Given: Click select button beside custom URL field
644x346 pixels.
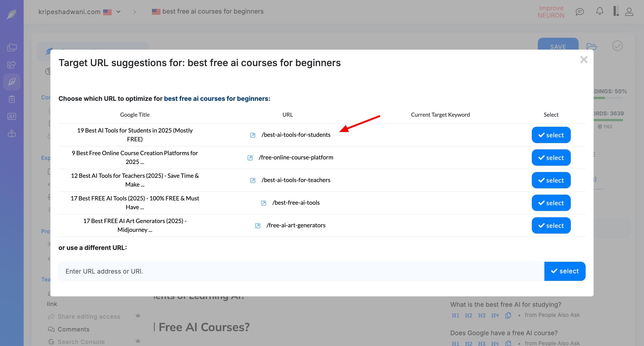Looking at the screenshot, I should pyautogui.click(x=565, y=271).
